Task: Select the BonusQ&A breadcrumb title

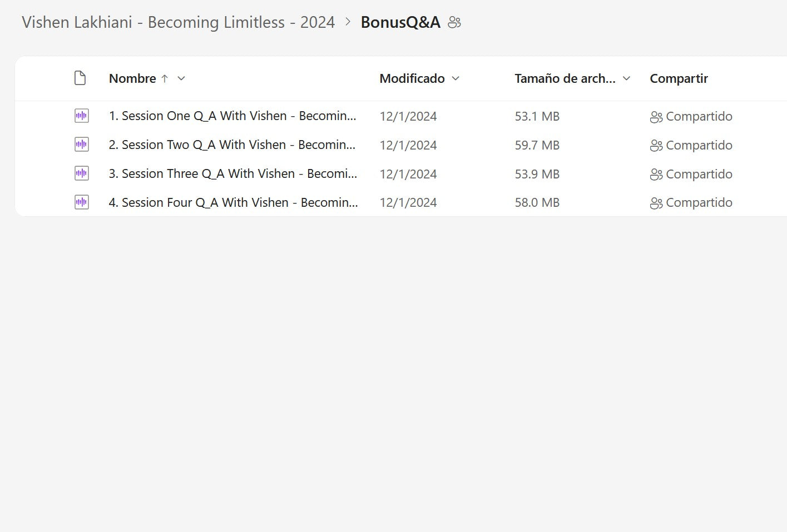Action: (x=400, y=22)
